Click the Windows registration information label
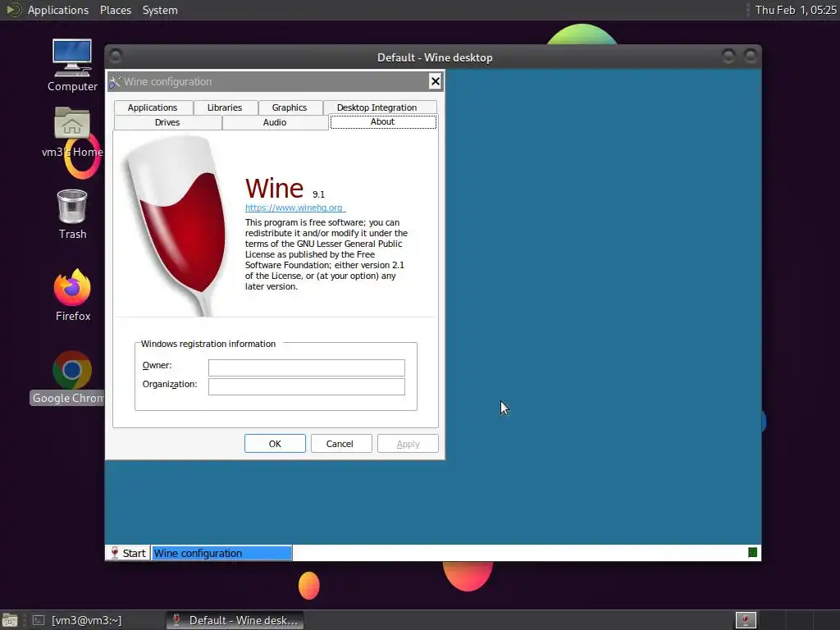Image resolution: width=840 pixels, height=630 pixels. click(x=208, y=344)
